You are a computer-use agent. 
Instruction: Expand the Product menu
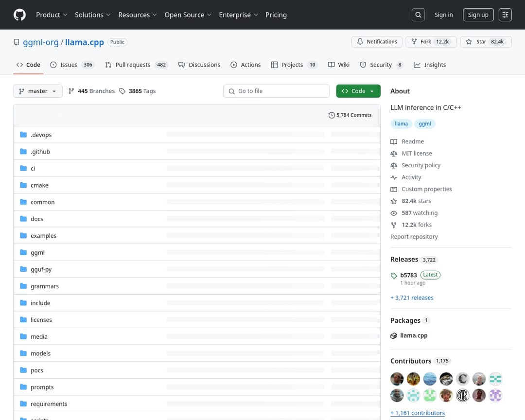(x=52, y=15)
